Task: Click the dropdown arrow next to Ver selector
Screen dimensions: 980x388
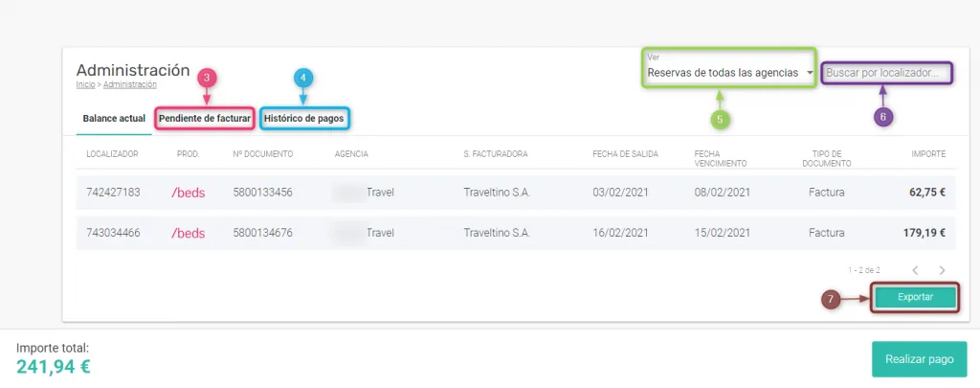Action: [810, 73]
